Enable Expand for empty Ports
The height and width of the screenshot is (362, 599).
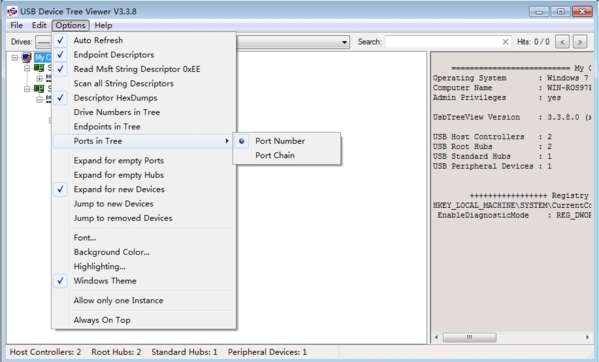[x=144, y=161]
